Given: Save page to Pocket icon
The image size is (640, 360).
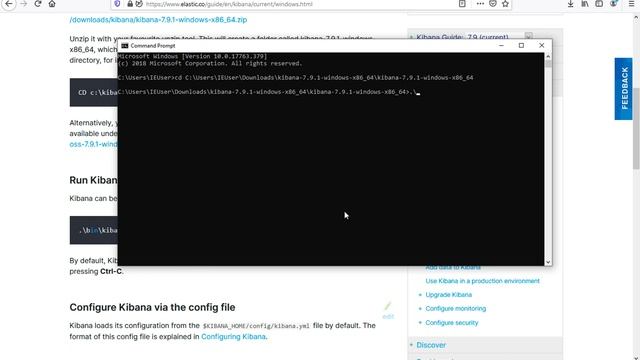Looking at the screenshot, I should [493, 4].
